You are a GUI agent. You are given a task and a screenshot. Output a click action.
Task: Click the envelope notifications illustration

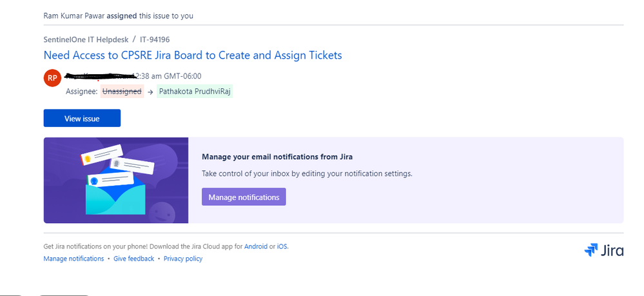coord(116,180)
